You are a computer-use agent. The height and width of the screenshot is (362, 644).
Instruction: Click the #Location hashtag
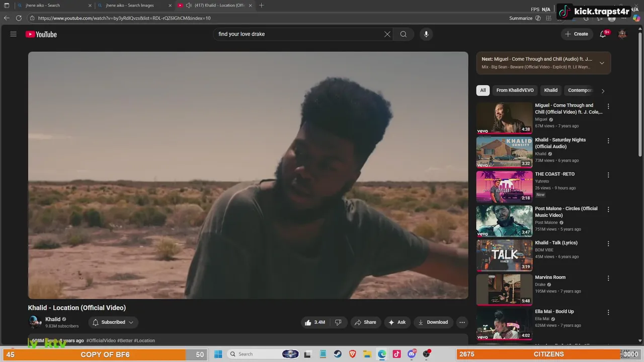[144, 341]
